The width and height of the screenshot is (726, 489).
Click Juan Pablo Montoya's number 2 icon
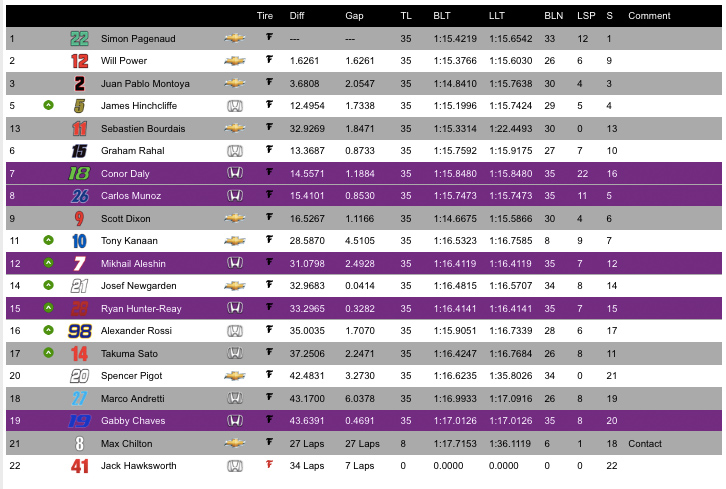[x=80, y=83]
